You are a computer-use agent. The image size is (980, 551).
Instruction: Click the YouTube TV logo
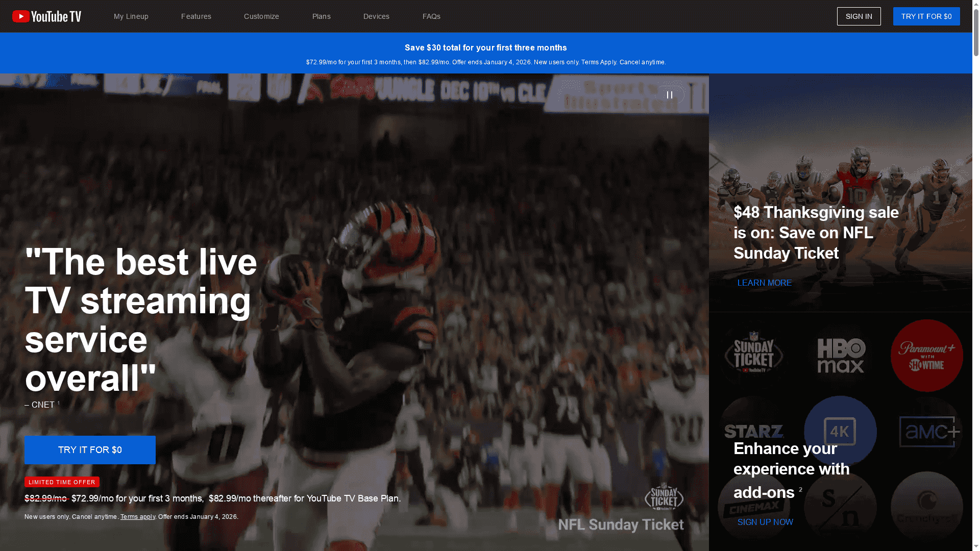click(x=46, y=16)
